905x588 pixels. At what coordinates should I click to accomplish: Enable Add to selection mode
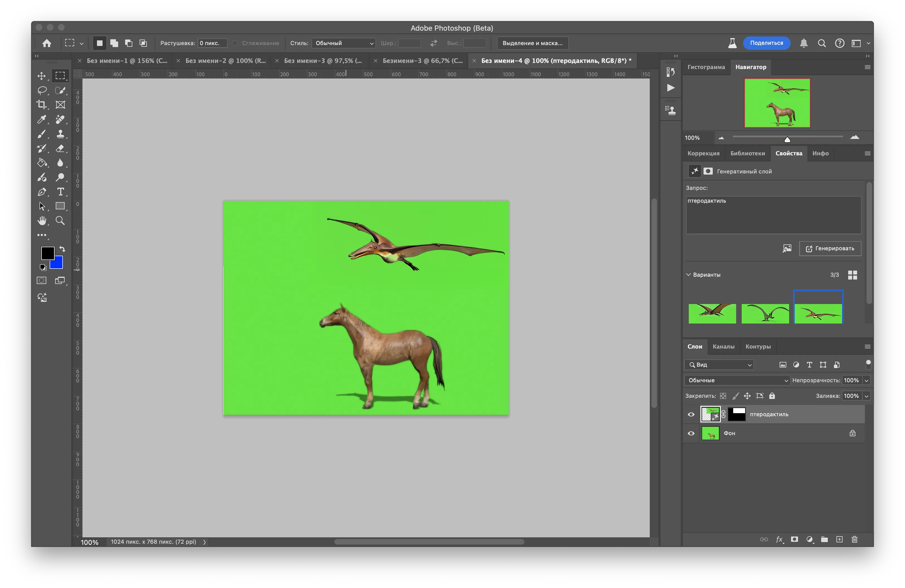114,43
